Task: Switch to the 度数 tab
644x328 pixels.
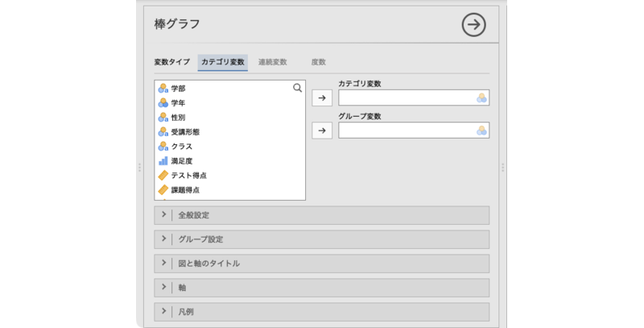Action: tap(318, 62)
